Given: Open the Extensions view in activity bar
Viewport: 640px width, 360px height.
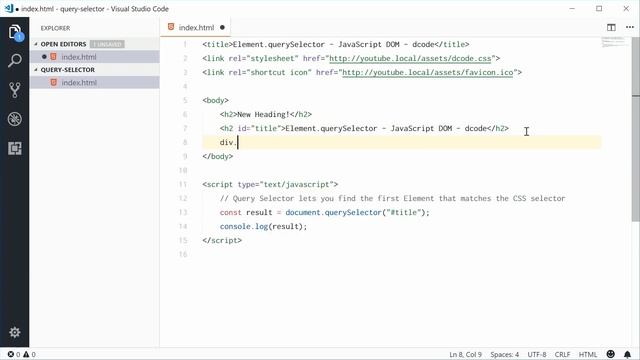Looking at the screenshot, I should pyautogui.click(x=15, y=148).
